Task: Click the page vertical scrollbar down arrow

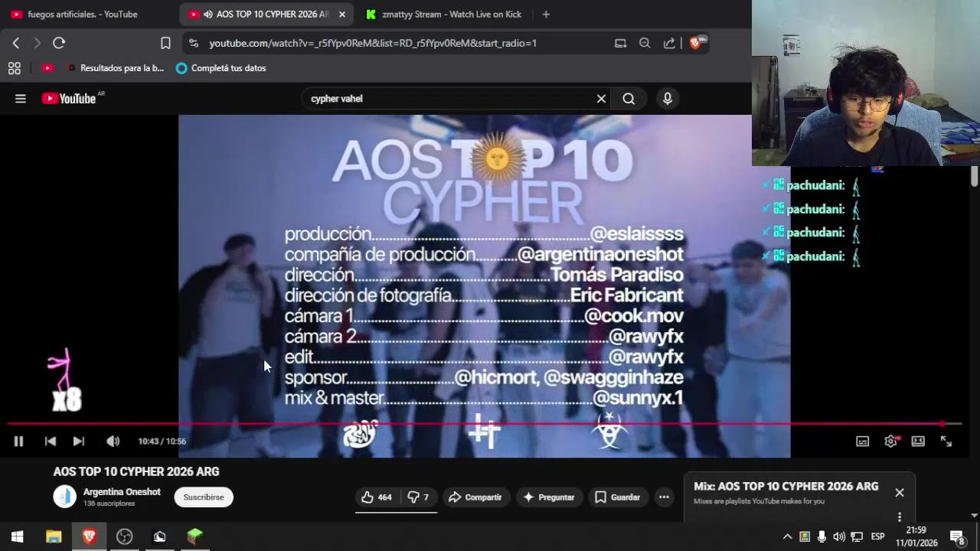Action: [975, 515]
